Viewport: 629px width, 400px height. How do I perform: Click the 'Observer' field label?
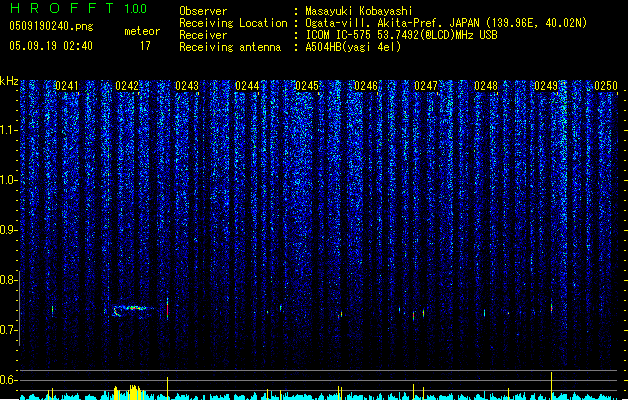203,11
